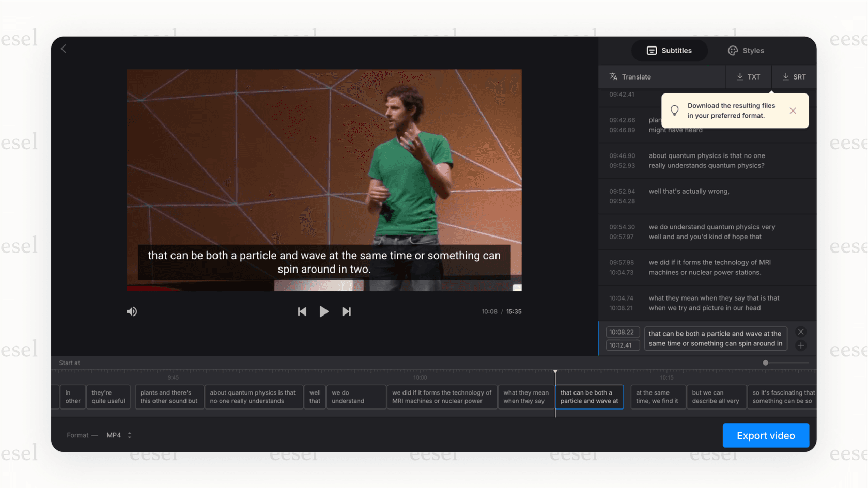Edit the 10:08.22 start time field
The height and width of the screenshot is (488, 868).
click(623, 332)
